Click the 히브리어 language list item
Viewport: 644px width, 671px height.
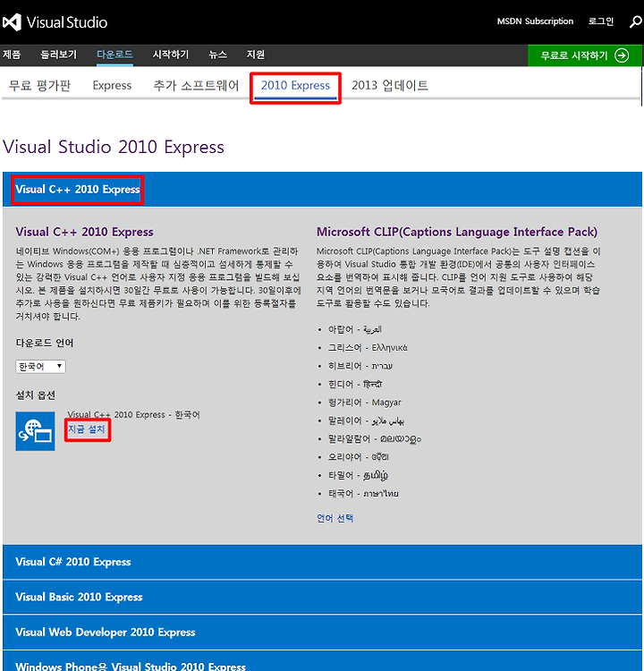(360, 366)
